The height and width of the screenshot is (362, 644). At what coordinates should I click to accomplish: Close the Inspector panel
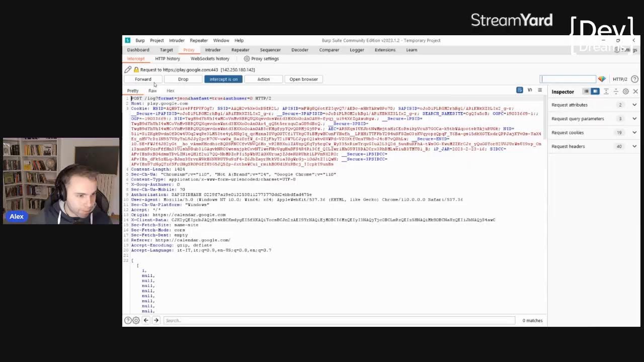[635, 92]
